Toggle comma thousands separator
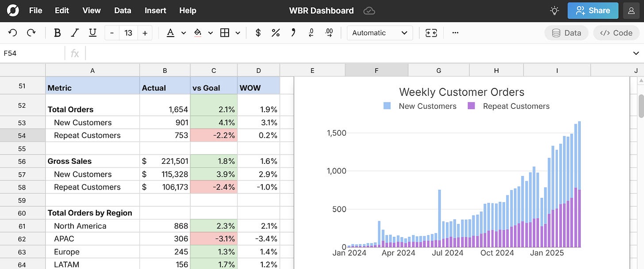 click(x=293, y=33)
